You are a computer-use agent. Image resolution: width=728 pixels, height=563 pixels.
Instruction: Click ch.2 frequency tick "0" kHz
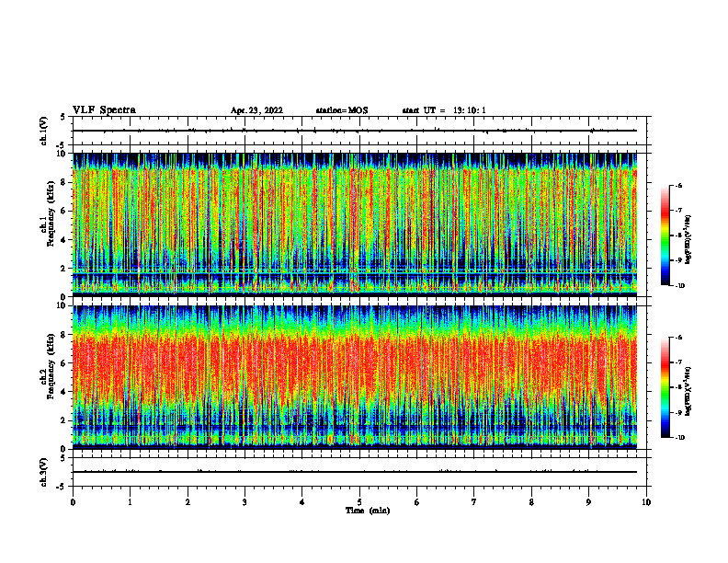[x=65, y=449]
